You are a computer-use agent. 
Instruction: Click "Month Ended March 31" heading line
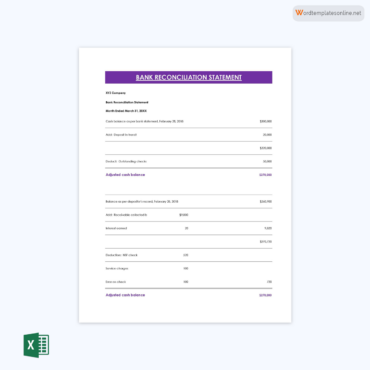(126, 111)
